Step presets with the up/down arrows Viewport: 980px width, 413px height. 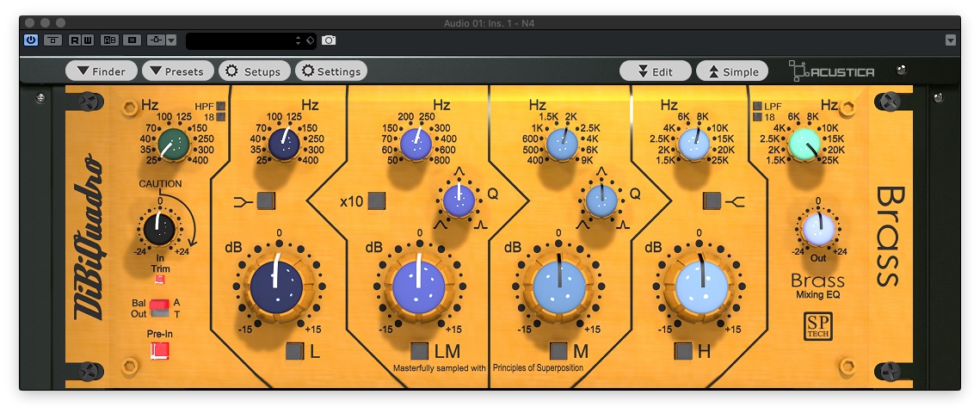click(298, 40)
